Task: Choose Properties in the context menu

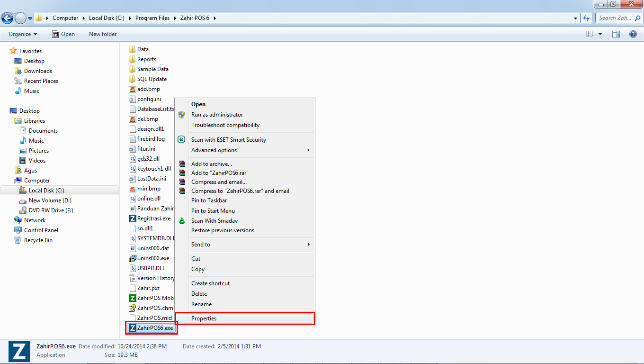Action: coord(245,318)
